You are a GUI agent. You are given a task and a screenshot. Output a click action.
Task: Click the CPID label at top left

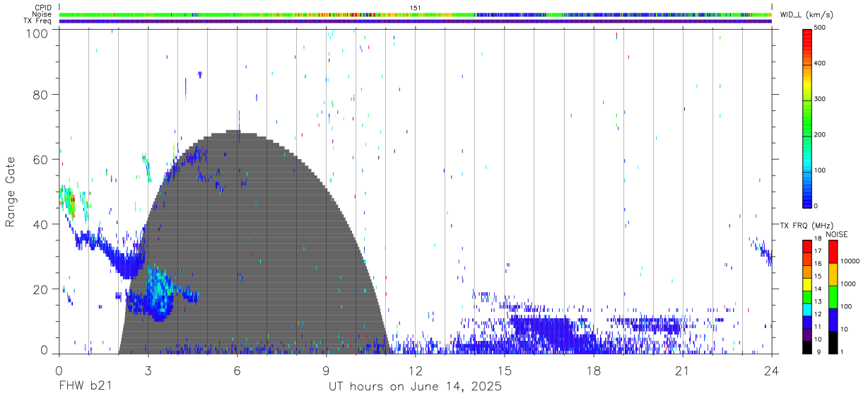(43, 7)
